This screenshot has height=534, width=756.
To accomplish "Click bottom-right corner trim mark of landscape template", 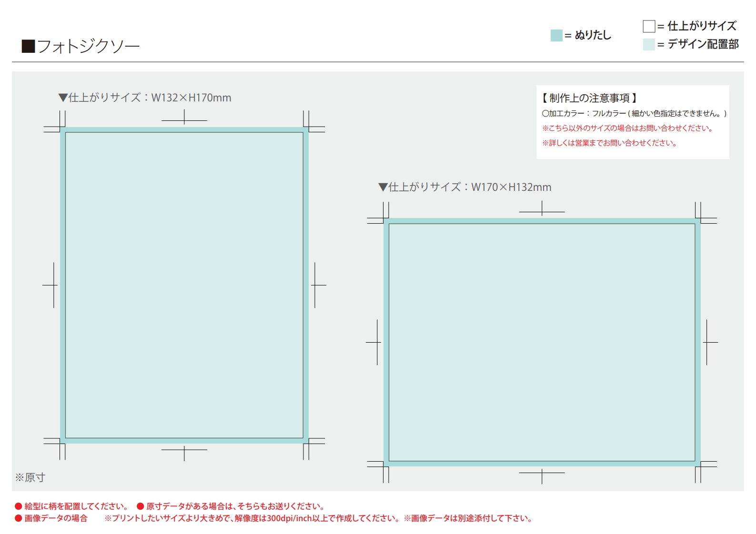I will 706,472.
